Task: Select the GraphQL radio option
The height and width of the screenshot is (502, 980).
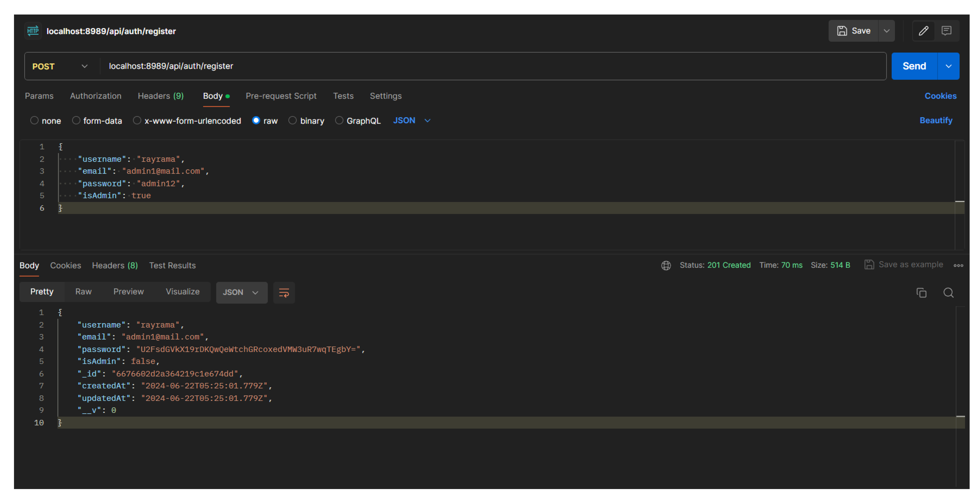Action: click(x=339, y=121)
